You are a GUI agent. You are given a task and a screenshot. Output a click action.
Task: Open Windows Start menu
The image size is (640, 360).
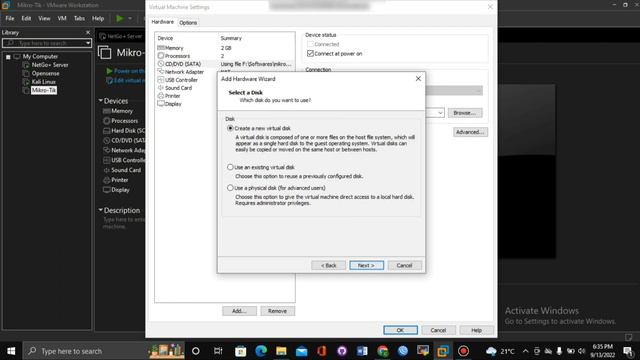(x=11, y=351)
